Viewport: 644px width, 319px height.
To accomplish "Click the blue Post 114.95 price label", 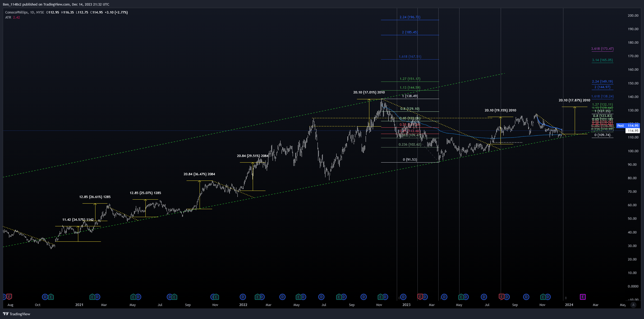I will tap(628, 125).
